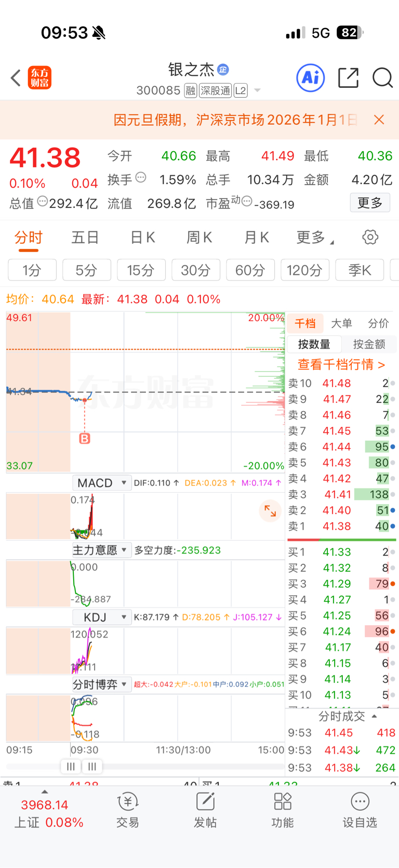Select 15分 period button
399x868 pixels.
141,270
